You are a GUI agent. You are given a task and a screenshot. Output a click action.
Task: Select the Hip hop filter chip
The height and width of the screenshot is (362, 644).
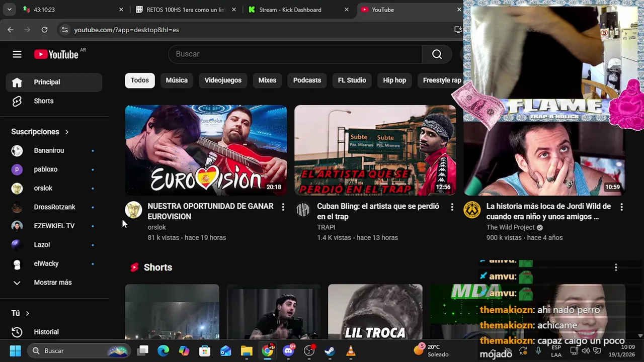pos(394,80)
